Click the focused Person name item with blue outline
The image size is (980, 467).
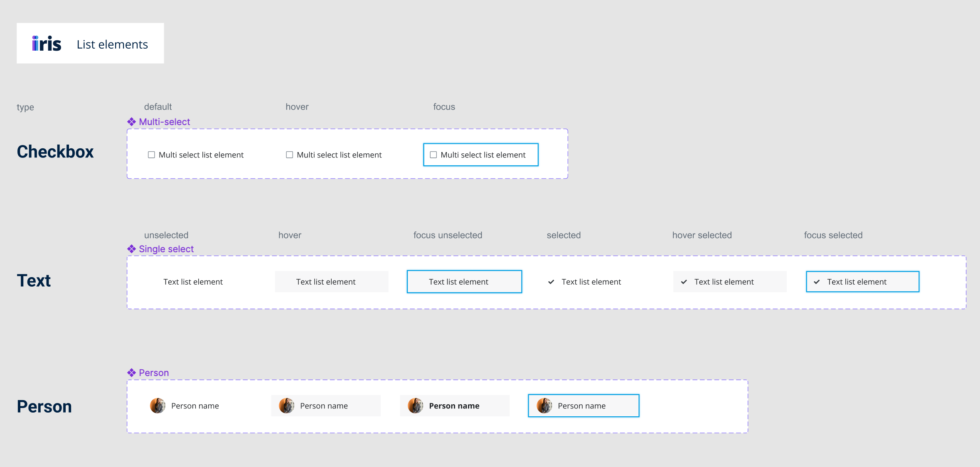(x=584, y=406)
